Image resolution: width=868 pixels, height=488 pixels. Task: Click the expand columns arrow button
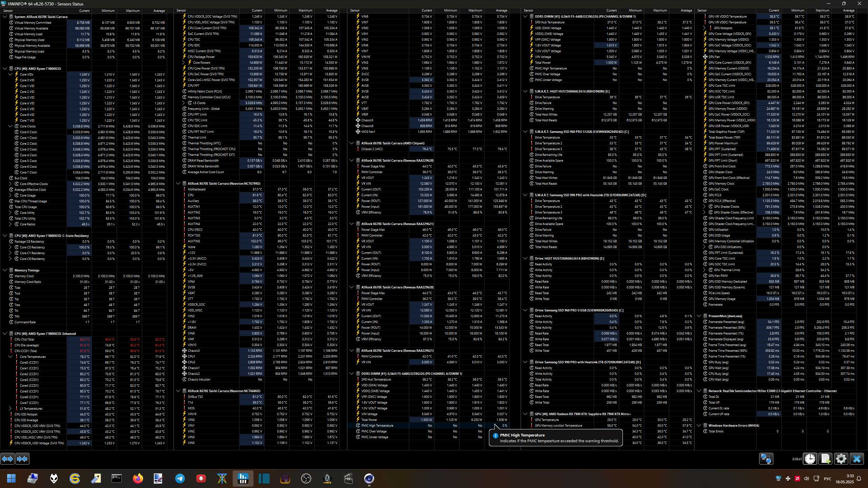click(x=7, y=459)
